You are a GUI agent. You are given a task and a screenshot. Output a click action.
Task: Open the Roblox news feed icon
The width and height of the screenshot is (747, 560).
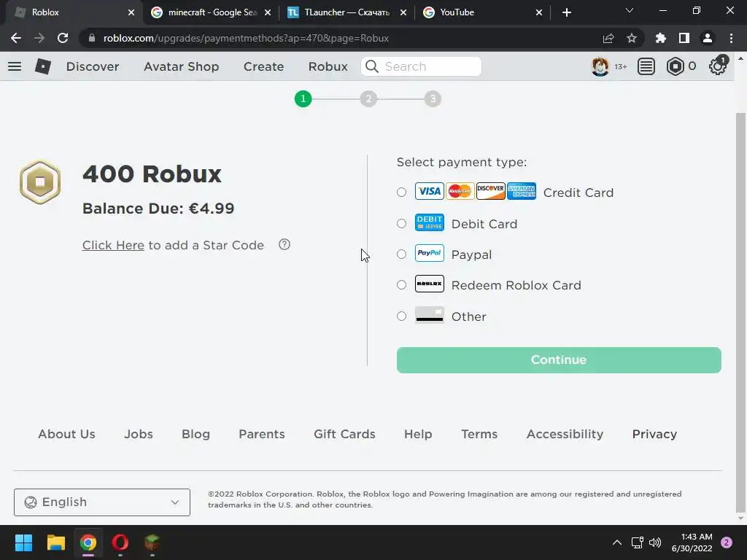tap(646, 66)
